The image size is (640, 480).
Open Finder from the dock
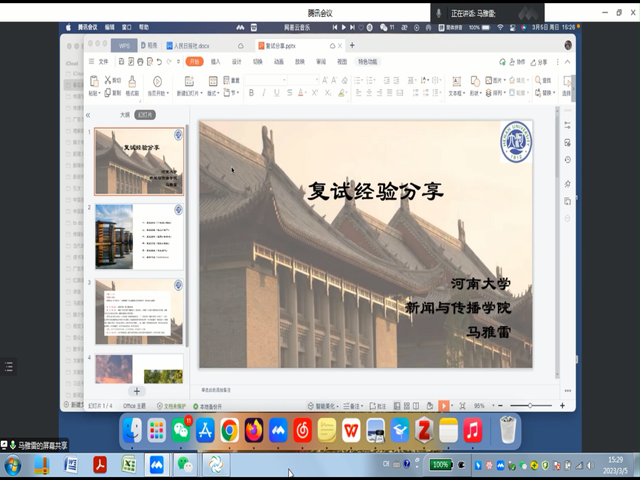point(132,430)
